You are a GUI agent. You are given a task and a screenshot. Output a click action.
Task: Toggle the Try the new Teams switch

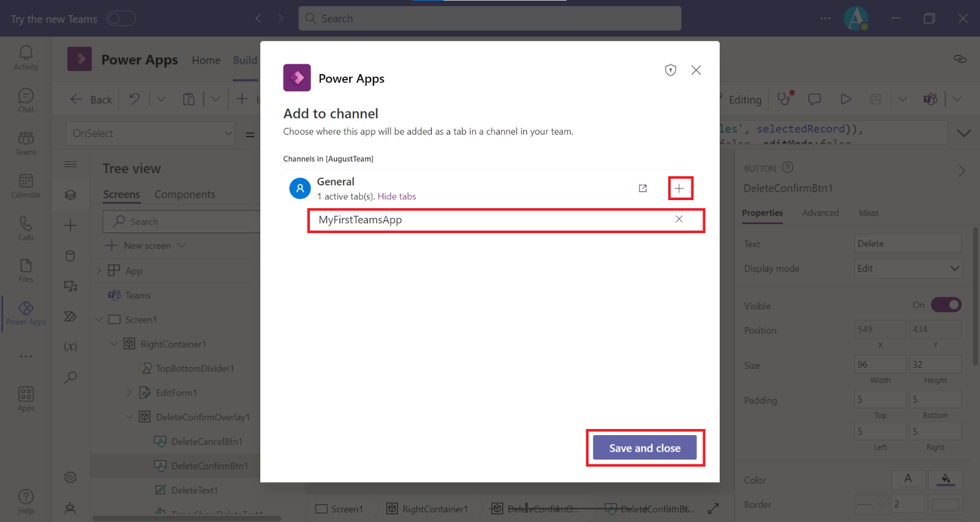click(121, 19)
